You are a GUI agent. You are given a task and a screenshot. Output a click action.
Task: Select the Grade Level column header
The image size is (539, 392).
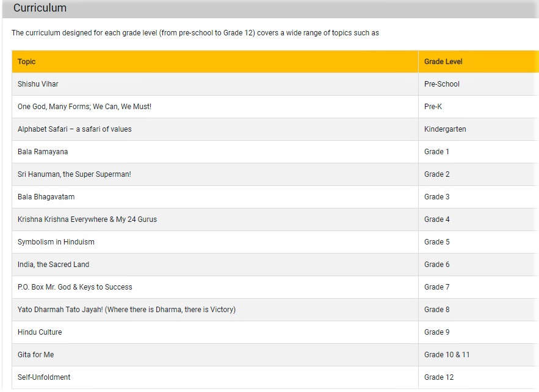coord(479,62)
